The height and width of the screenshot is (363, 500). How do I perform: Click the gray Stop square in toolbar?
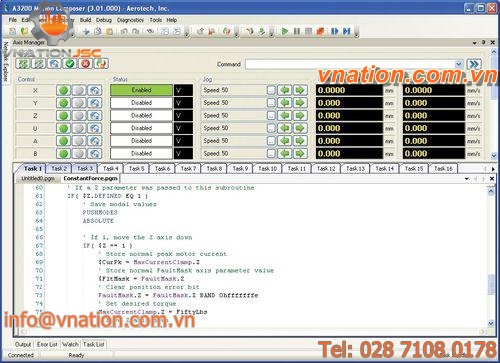(x=309, y=31)
